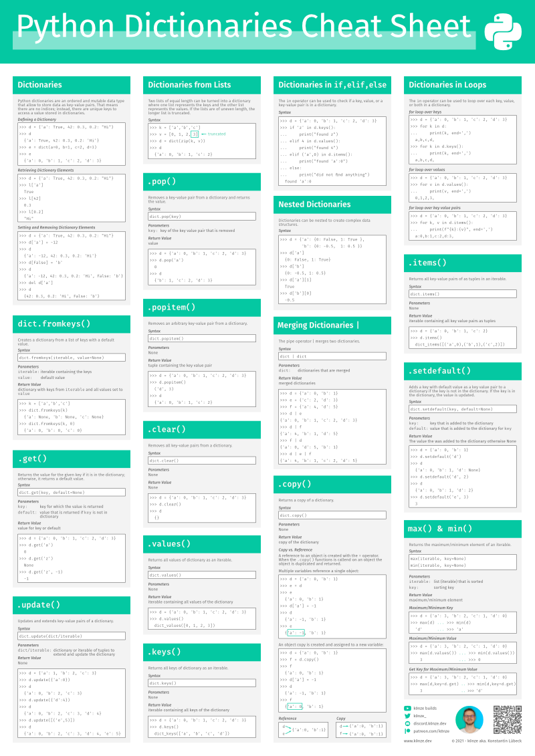Select the dict.pop(key) syntax box
The image size is (535, 756).
pyautogui.click(x=202, y=215)
